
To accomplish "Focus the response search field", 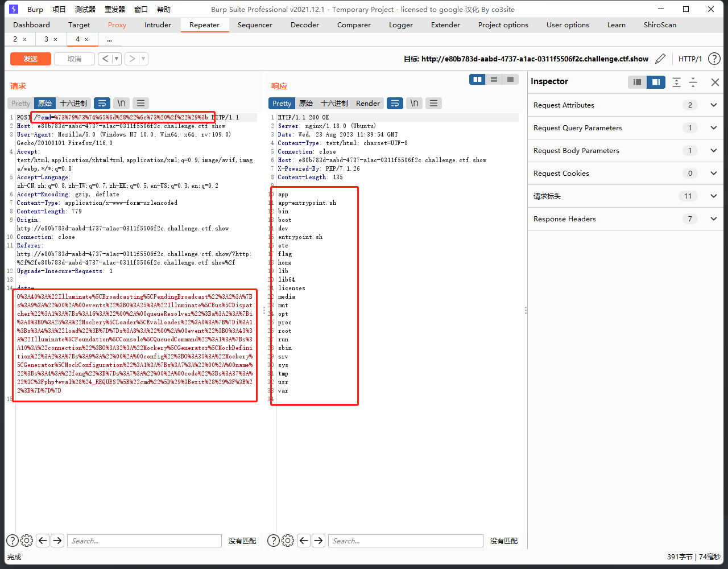I will [406, 541].
